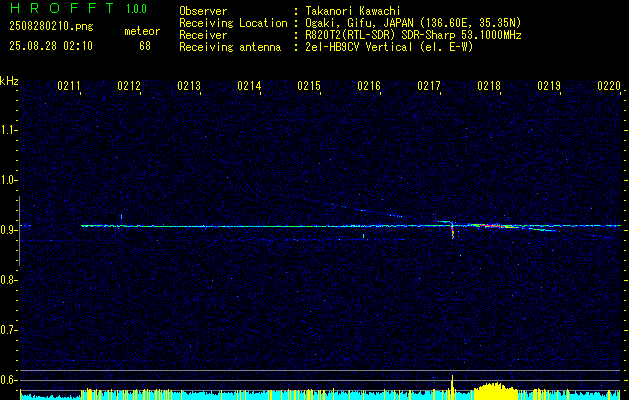The height and width of the screenshot is (400, 629).
Task: Click frequency axis label 0.8
Action: pos(8,280)
